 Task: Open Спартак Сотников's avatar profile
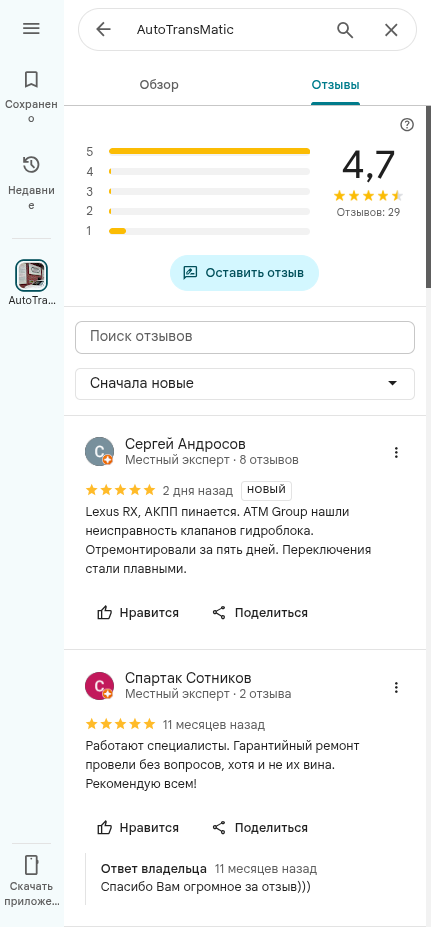99,686
